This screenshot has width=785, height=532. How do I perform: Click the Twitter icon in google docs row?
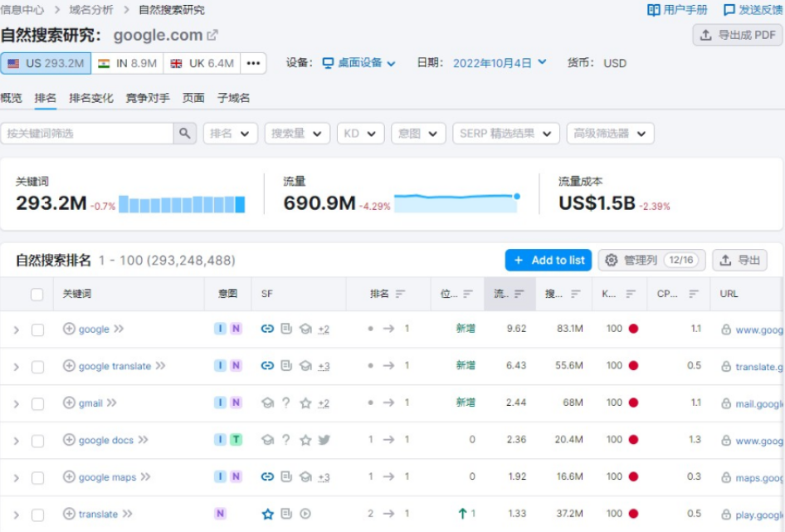(324, 440)
